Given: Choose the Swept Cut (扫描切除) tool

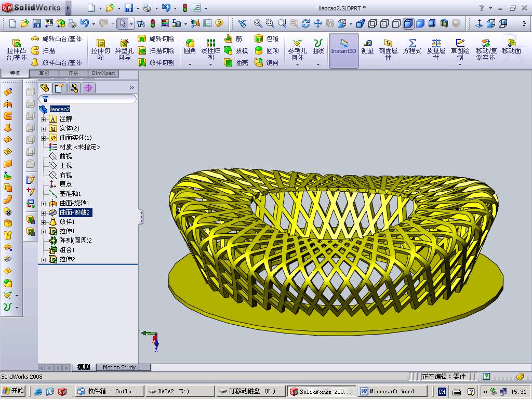Looking at the screenshot, I should [x=156, y=50].
